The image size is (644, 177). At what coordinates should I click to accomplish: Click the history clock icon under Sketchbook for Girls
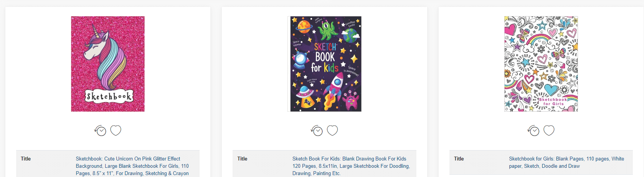click(533, 131)
